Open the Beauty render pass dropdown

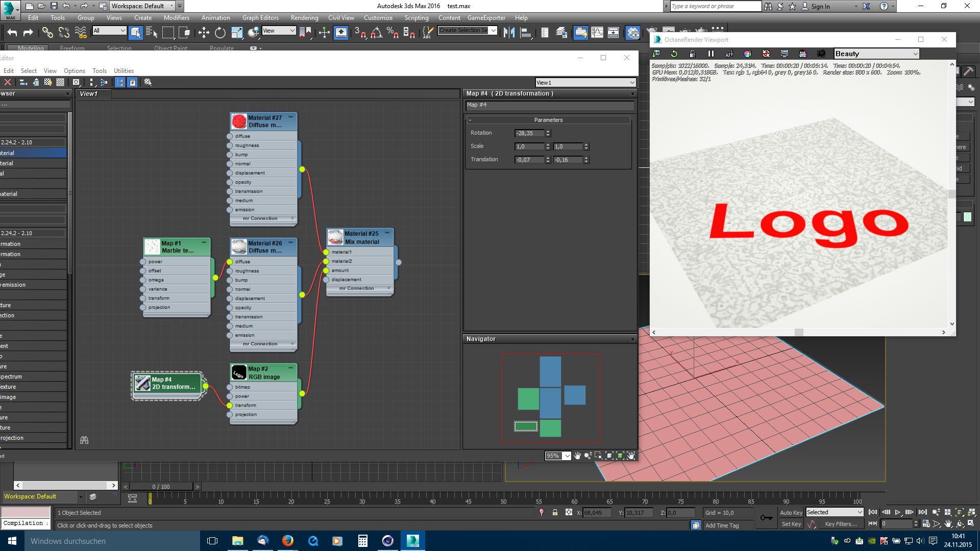pyautogui.click(x=876, y=54)
